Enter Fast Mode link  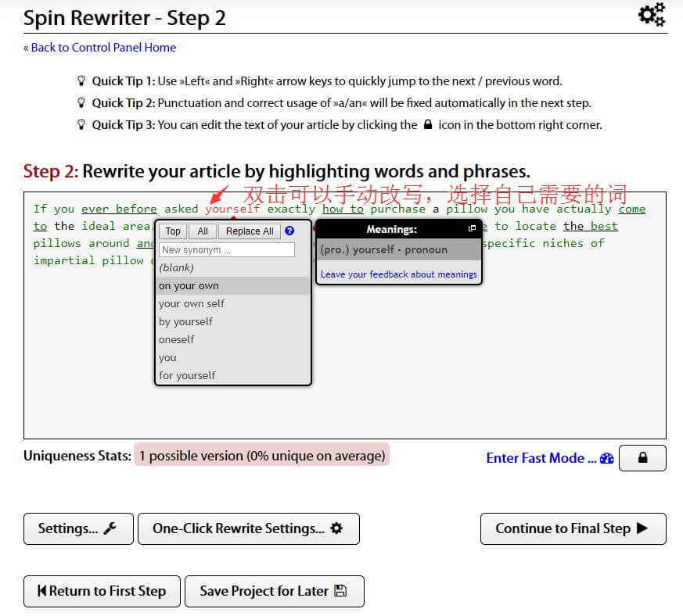[x=550, y=458]
